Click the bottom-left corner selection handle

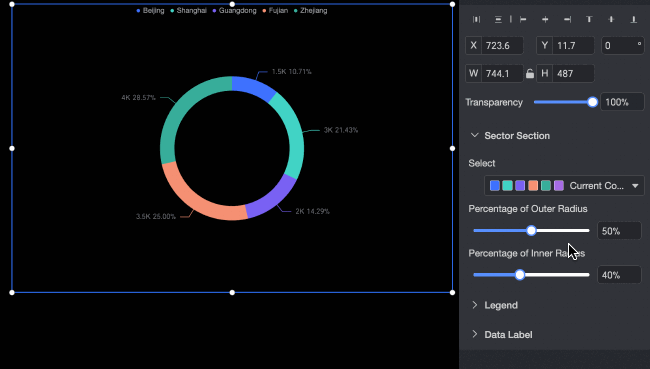point(12,292)
